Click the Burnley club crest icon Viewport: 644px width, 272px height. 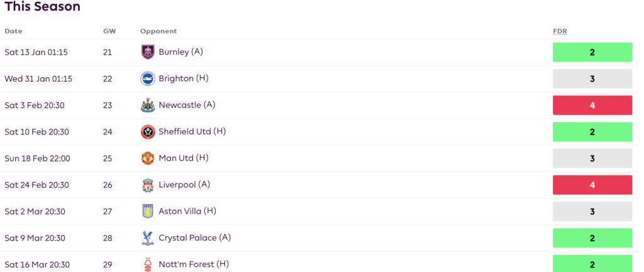(148, 52)
